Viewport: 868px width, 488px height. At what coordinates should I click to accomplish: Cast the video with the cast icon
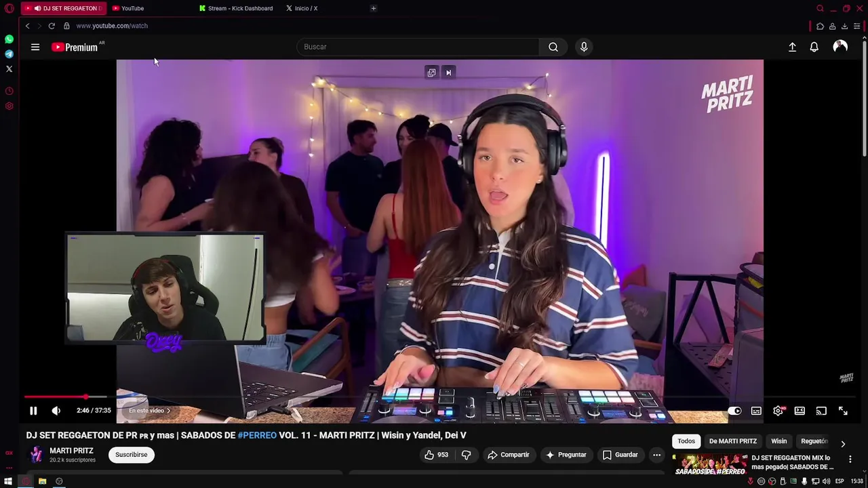(821, 411)
